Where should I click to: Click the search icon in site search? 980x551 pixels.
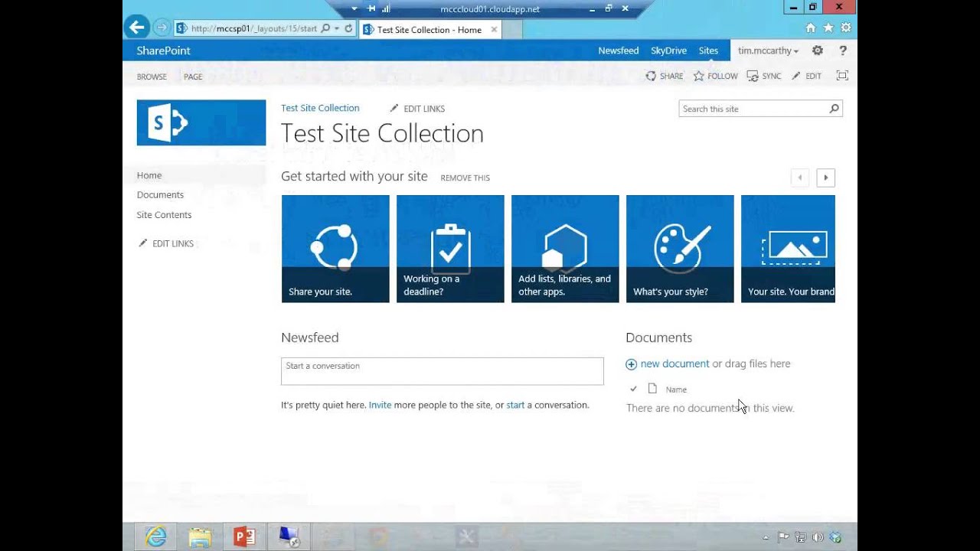click(834, 109)
